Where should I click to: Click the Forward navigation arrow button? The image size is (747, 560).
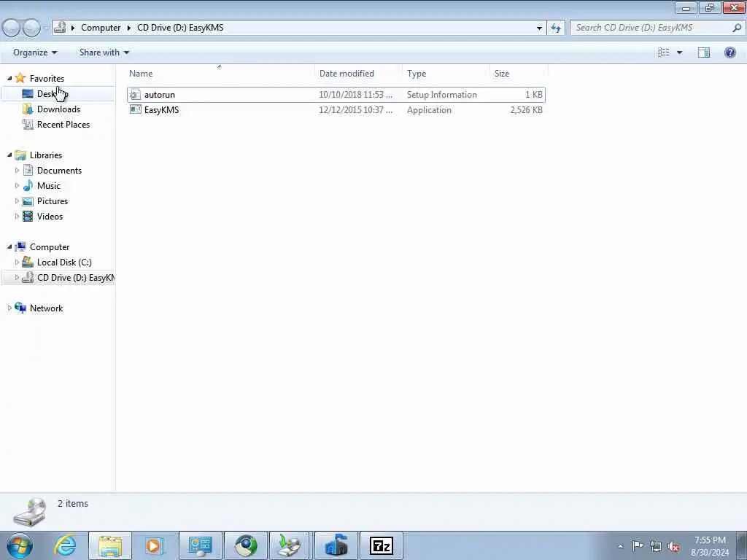pos(31,28)
